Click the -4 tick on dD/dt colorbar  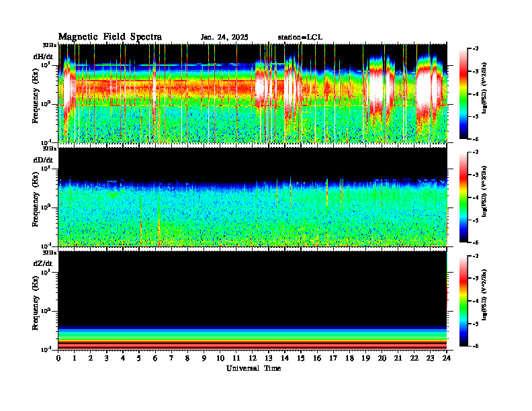coord(476,197)
